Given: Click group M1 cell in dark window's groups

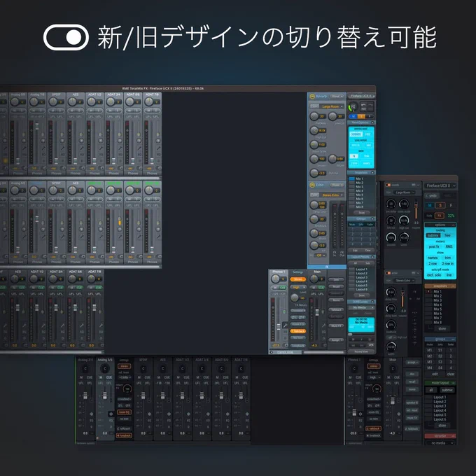Looking at the screenshot, I should [x=430, y=350].
